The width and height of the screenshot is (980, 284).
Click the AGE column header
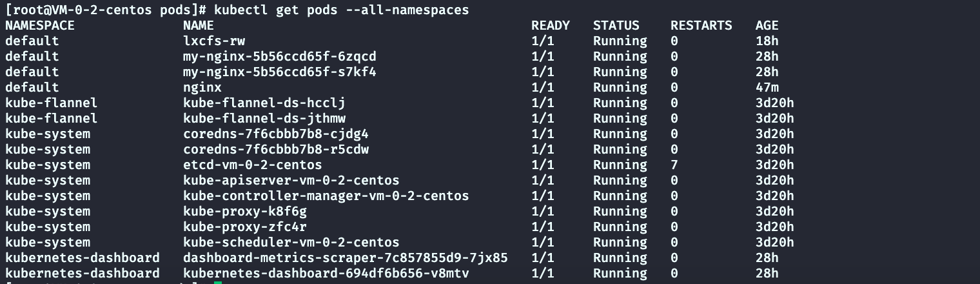pos(767,26)
